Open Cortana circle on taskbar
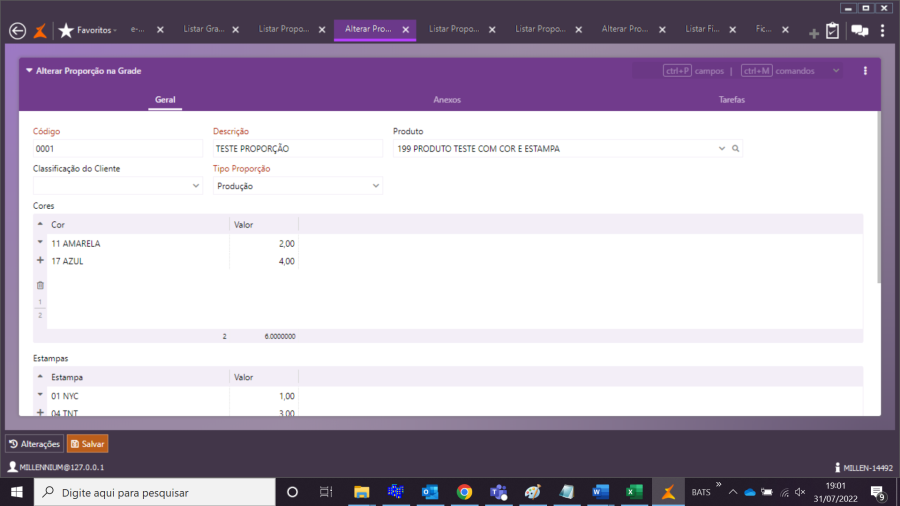 292,492
